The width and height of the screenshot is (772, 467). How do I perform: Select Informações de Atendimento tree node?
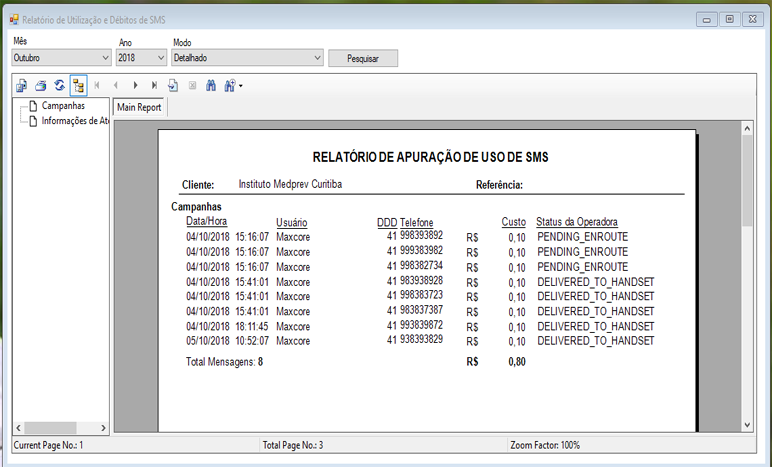pos(75,121)
